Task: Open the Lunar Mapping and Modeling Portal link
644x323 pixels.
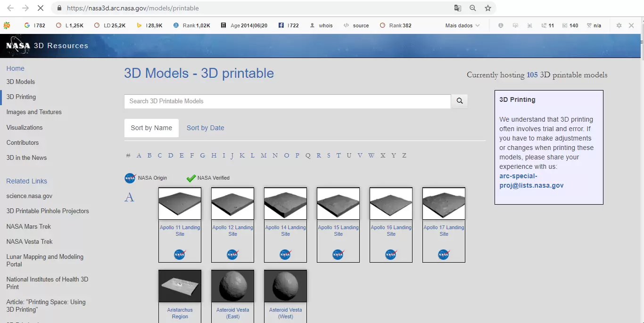Action: 45,260
